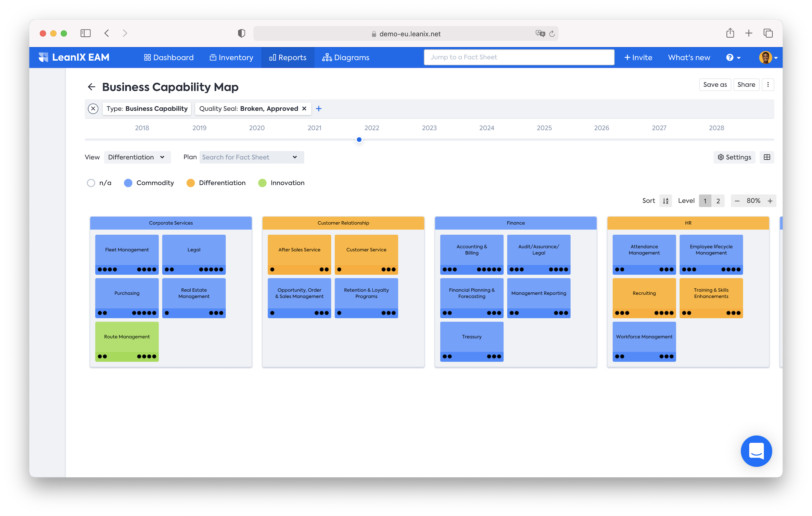Open the chat support bubble

click(756, 451)
